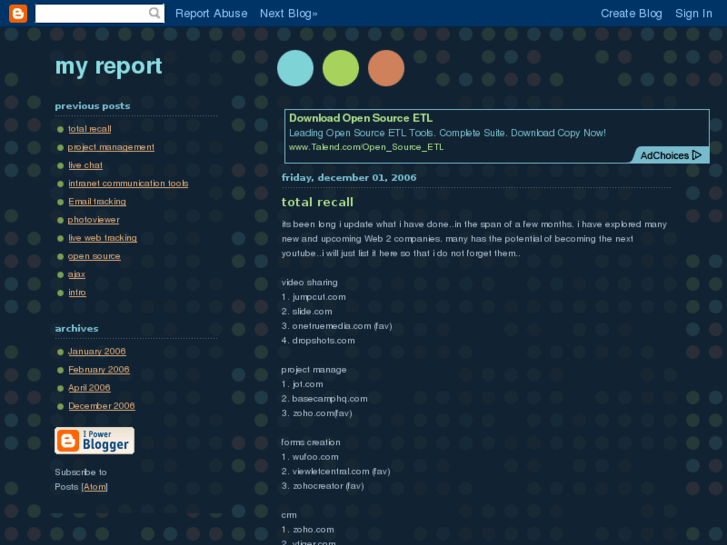Screen dimensions: 727x545
Task: Click the '1. wufoo.com' entry
Action: click(x=310, y=457)
